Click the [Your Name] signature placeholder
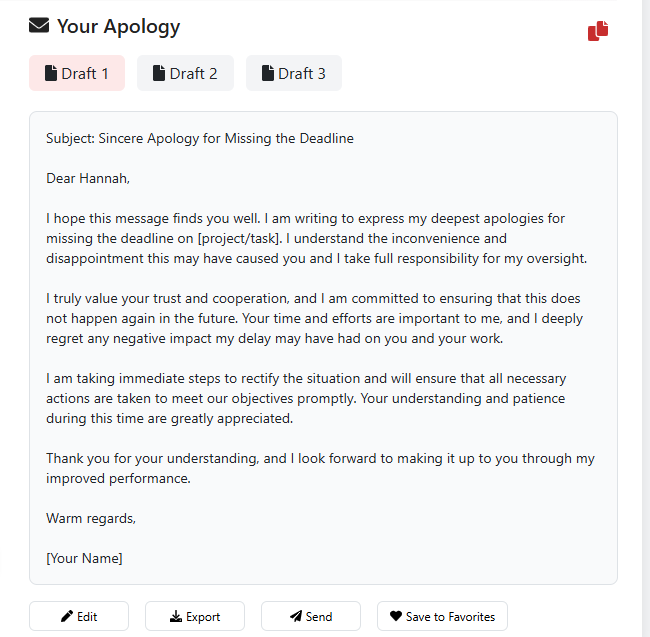The height and width of the screenshot is (637, 650). [x=84, y=558]
